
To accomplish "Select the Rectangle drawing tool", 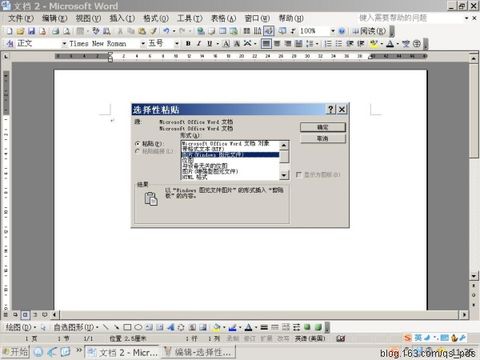I will tap(127, 327).
